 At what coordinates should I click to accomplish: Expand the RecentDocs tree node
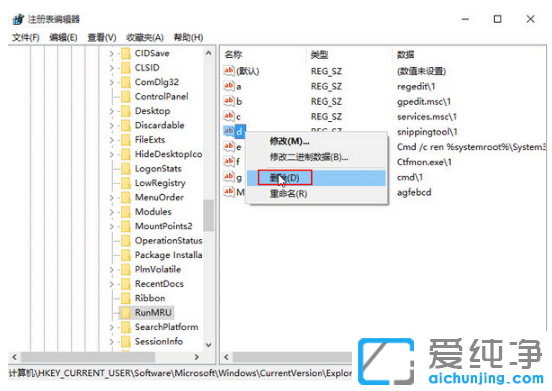tap(112, 284)
